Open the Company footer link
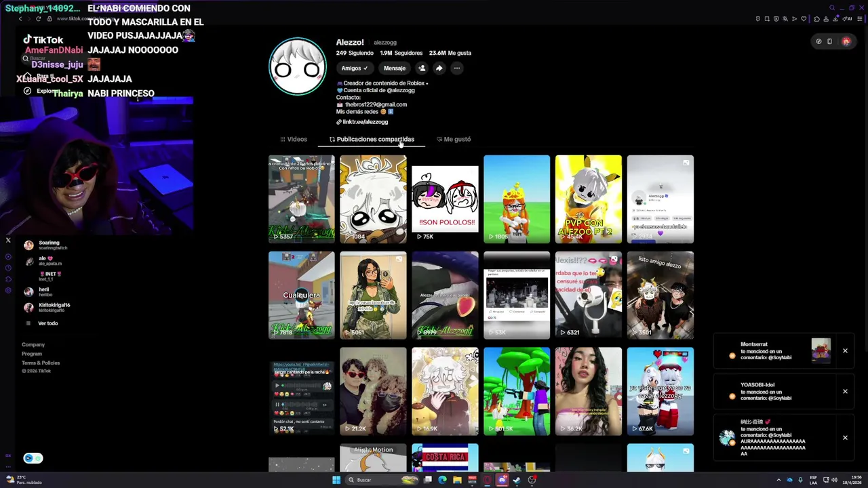 pos(33,344)
